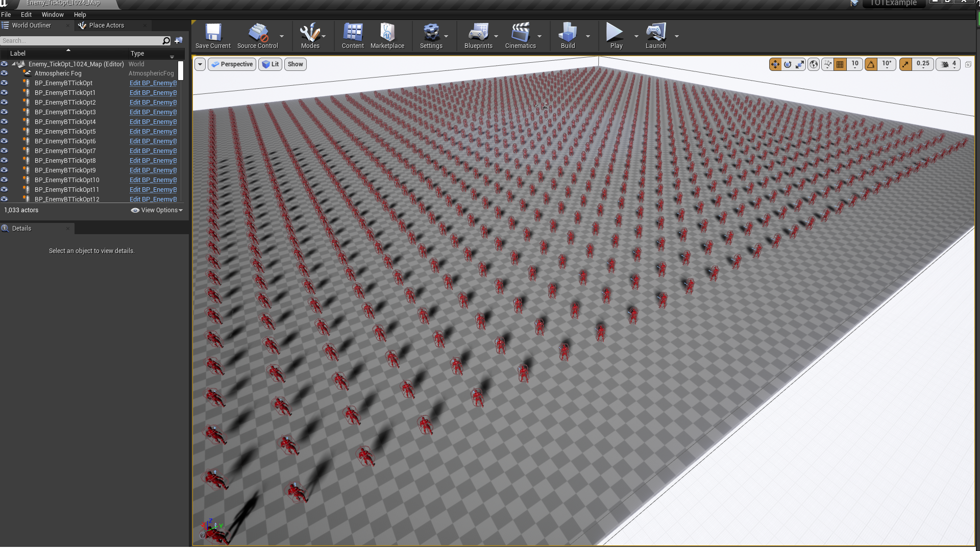Screen dimensions: 980x551
Task: Select the Scale tool
Action: [800, 64]
